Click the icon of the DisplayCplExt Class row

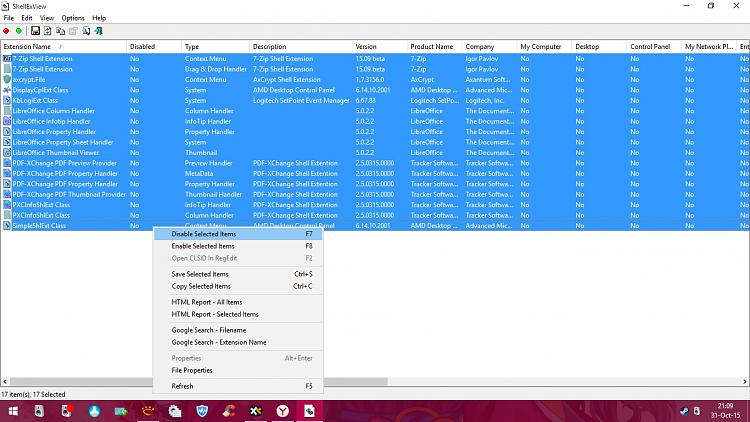[x=7, y=90]
